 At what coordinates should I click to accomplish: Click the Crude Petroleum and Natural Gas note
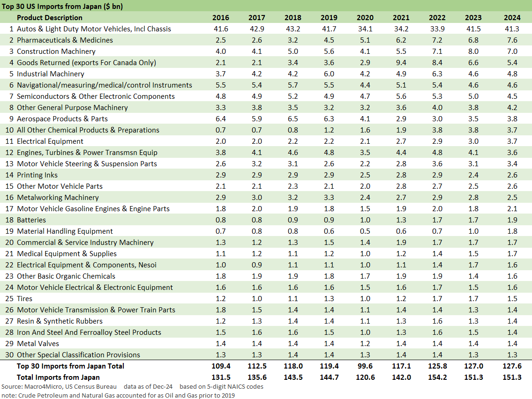[x=118, y=395]
